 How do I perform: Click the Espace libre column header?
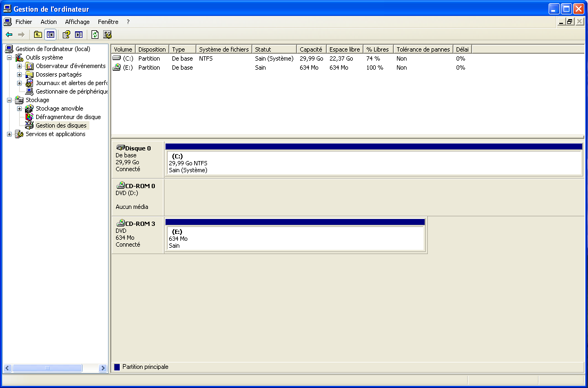(345, 49)
